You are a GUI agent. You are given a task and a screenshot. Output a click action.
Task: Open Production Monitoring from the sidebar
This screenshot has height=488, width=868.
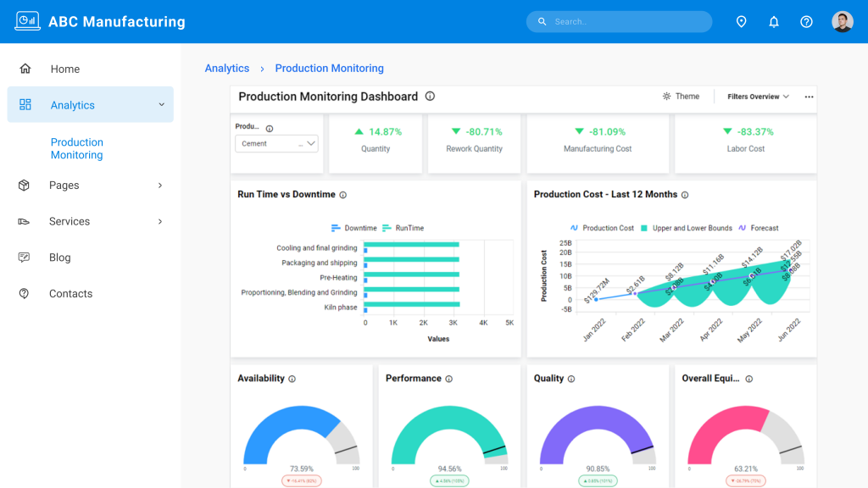[x=77, y=148]
